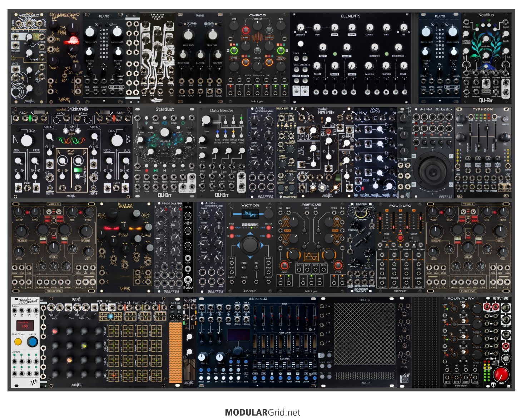Tap the snowflake freeze button on Stardust
Image resolution: width=526 pixels, height=420 pixels.
point(146,118)
